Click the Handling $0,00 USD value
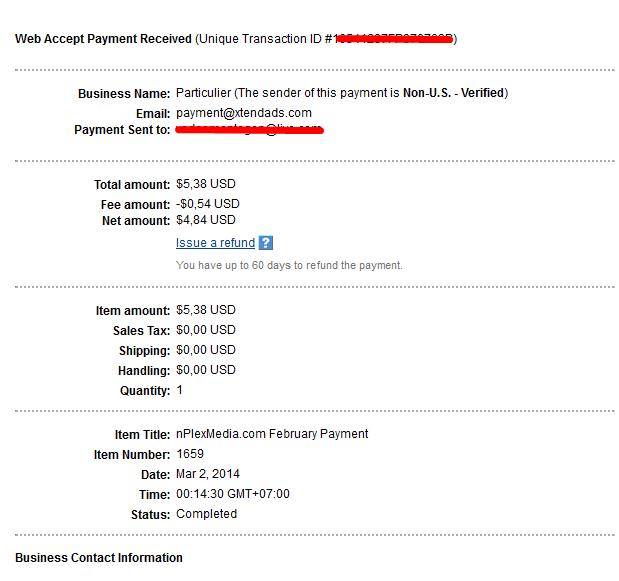Image resolution: width=619 pixels, height=581 pixels. pyautogui.click(x=206, y=370)
